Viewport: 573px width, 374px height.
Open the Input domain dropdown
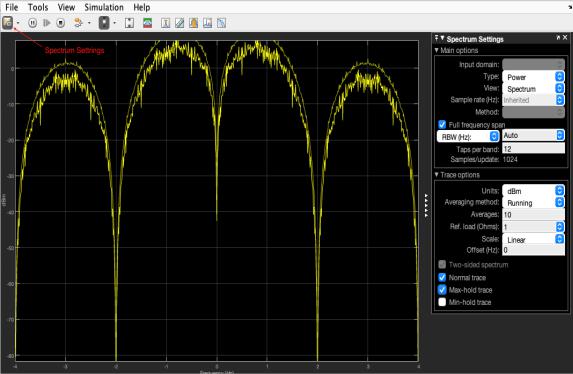pyautogui.click(x=533, y=64)
